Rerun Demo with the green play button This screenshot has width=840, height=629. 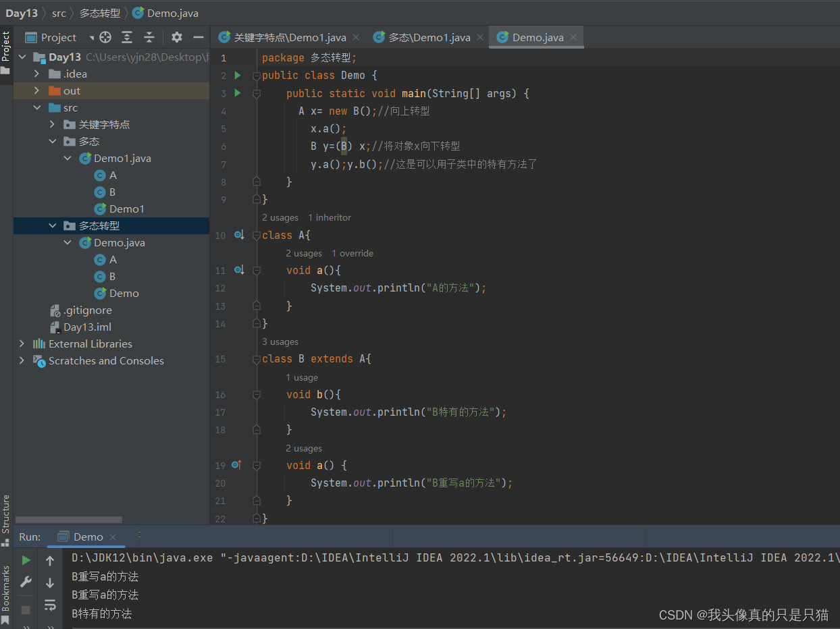pos(26,560)
